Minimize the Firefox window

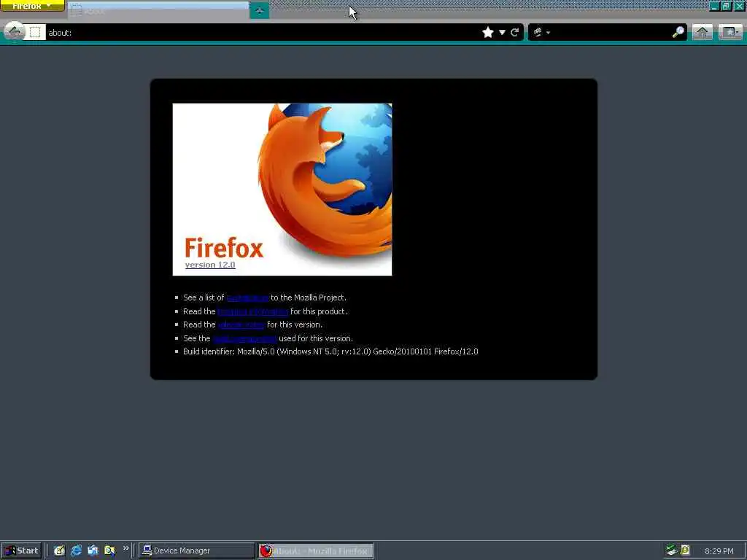tap(713, 6)
